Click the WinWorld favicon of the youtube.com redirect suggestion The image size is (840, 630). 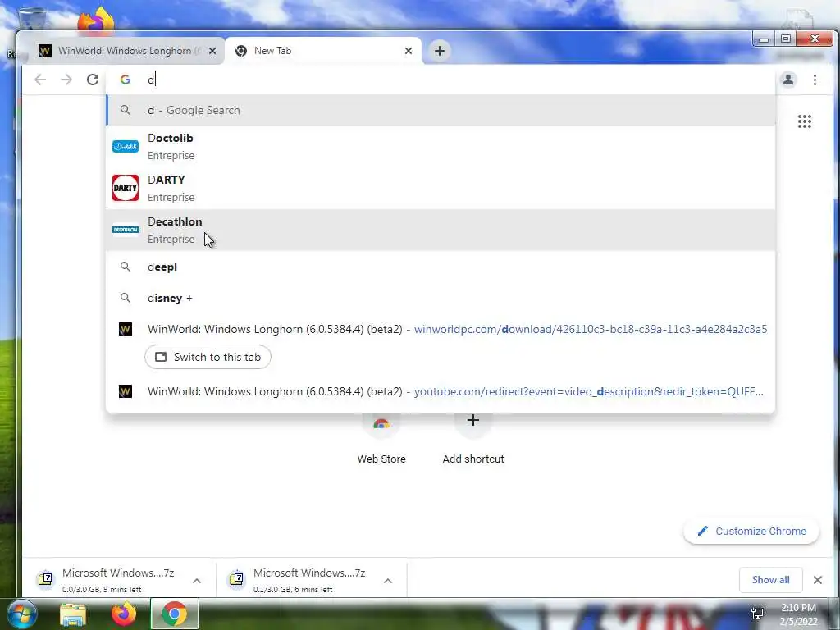tap(126, 391)
